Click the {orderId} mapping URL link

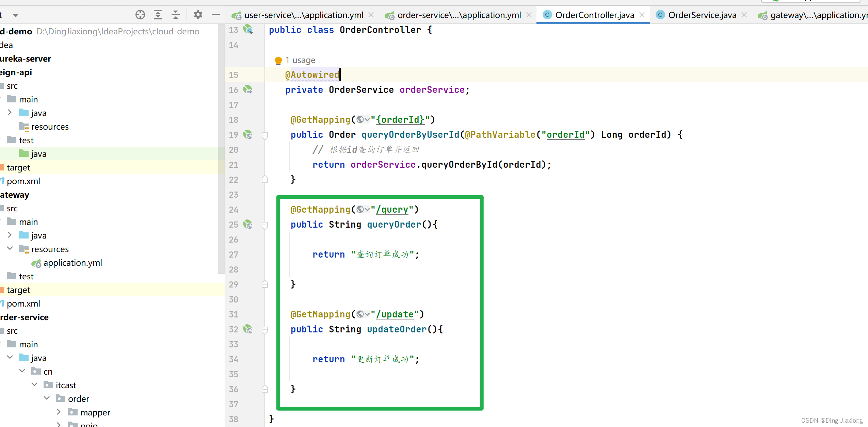coord(400,120)
